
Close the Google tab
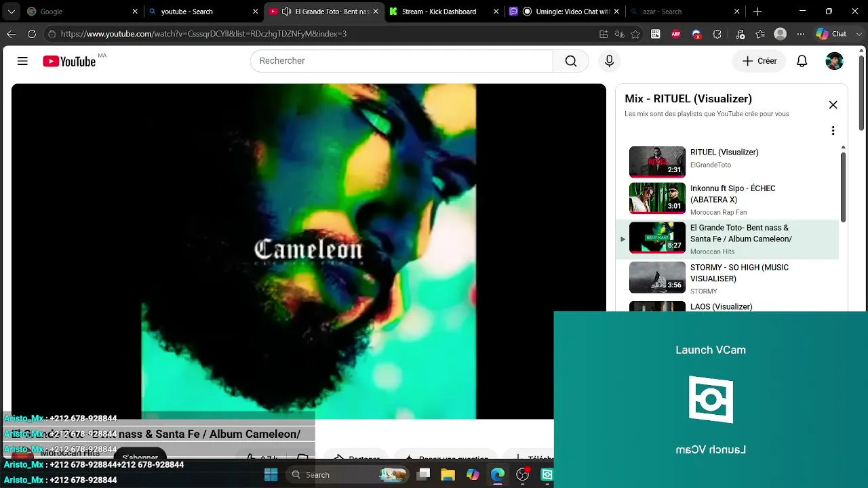point(135,12)
